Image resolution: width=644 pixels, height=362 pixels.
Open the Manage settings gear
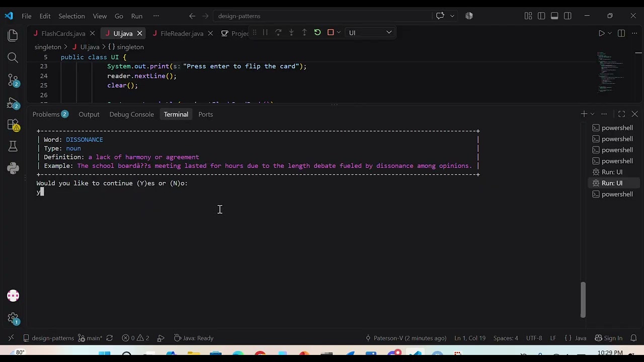click(x=13, y=318)
